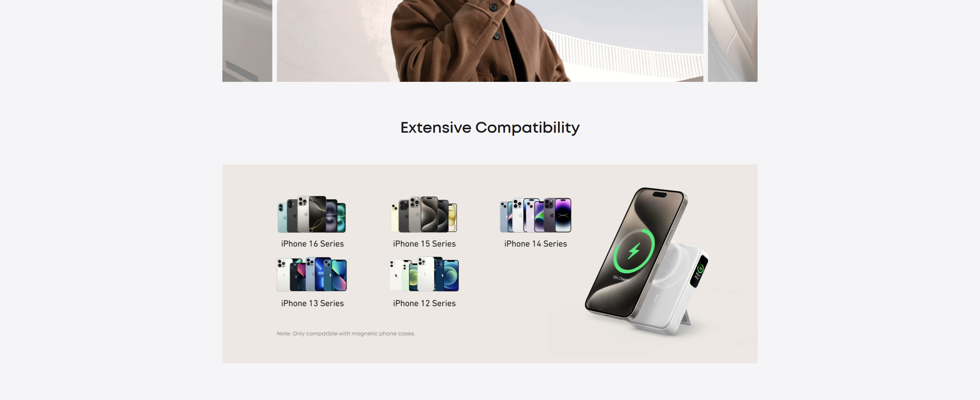Click the iPhone 12 Series phones image

pyautogui.click(x=424, y=274)
